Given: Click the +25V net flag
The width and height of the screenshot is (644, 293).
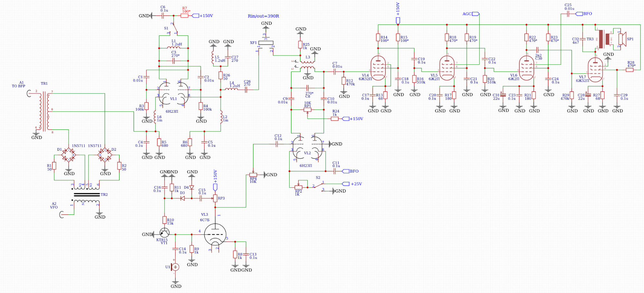Looking at the screenshot, I should point(346,184).
